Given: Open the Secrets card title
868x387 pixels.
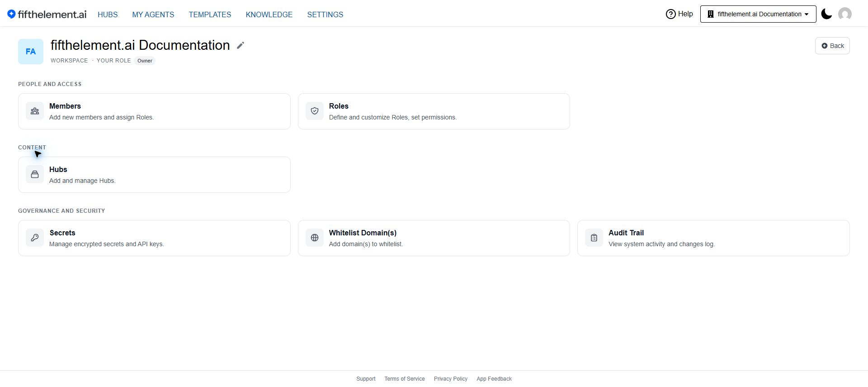Looking at the screenshot, I should tap(62, 233).
